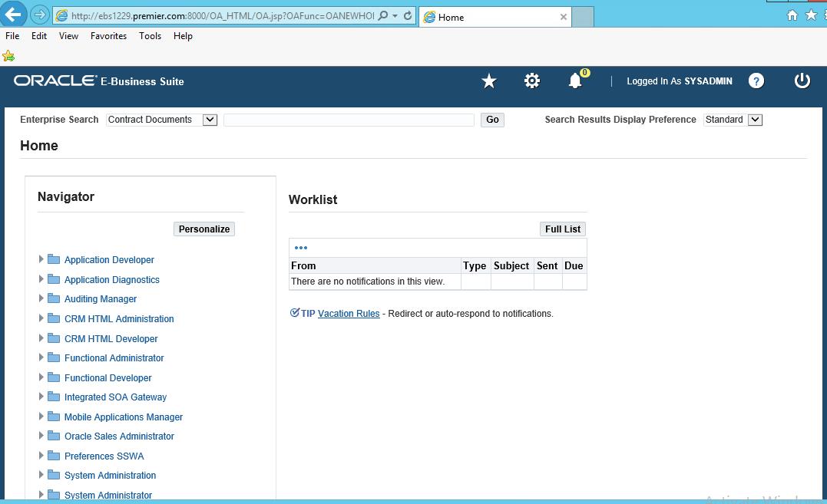Click the Enterprise Search text field

tap(349, 120)
